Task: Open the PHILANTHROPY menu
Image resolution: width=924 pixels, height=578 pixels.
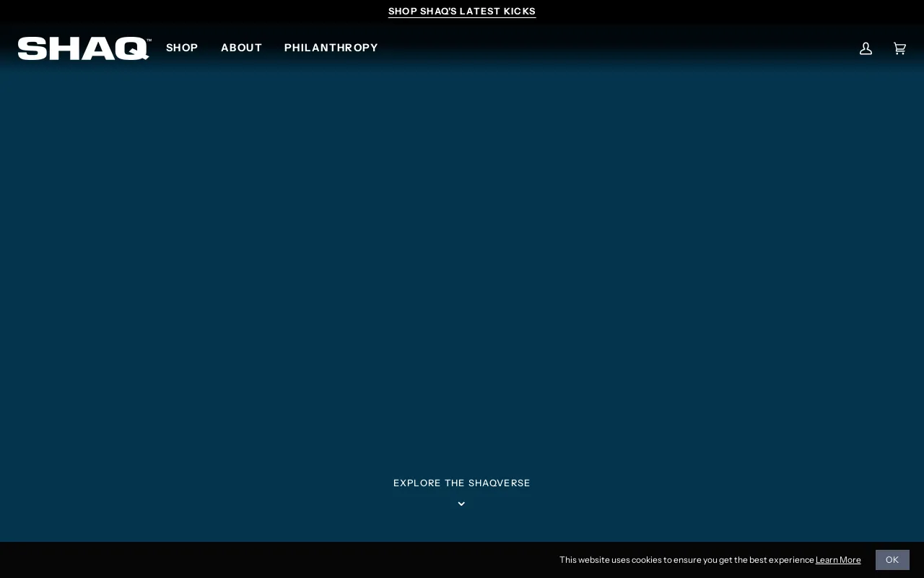Action: point(331,48)
